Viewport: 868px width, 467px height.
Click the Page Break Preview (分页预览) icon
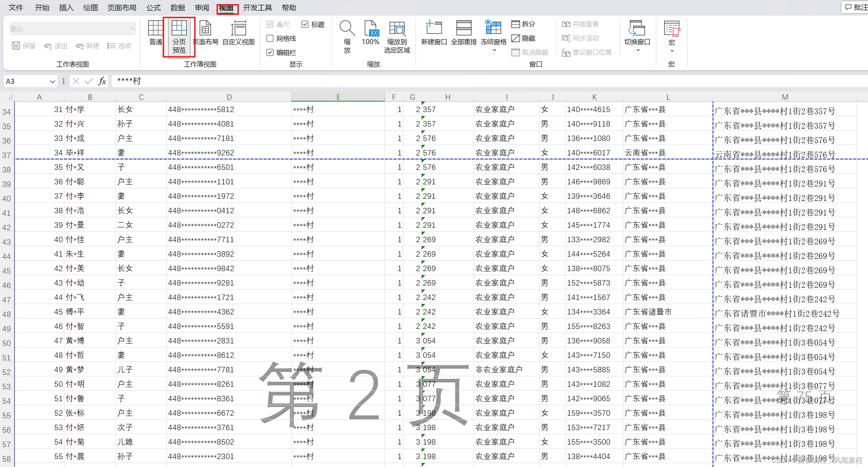click(179, 36)
